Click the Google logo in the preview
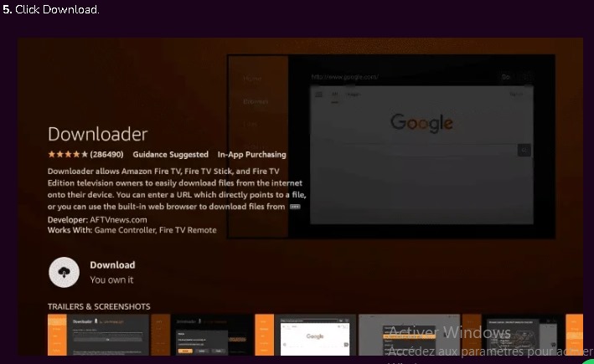The image size is (594, 364). click(421, 123)
